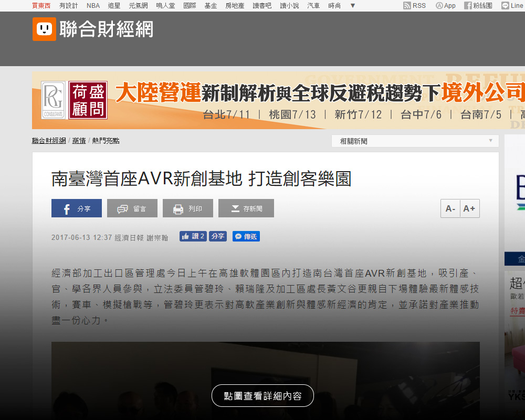The height and width of the screenshot is (420, 525).
Task: Print the article with 列印 button
Action: coord(188,208)
